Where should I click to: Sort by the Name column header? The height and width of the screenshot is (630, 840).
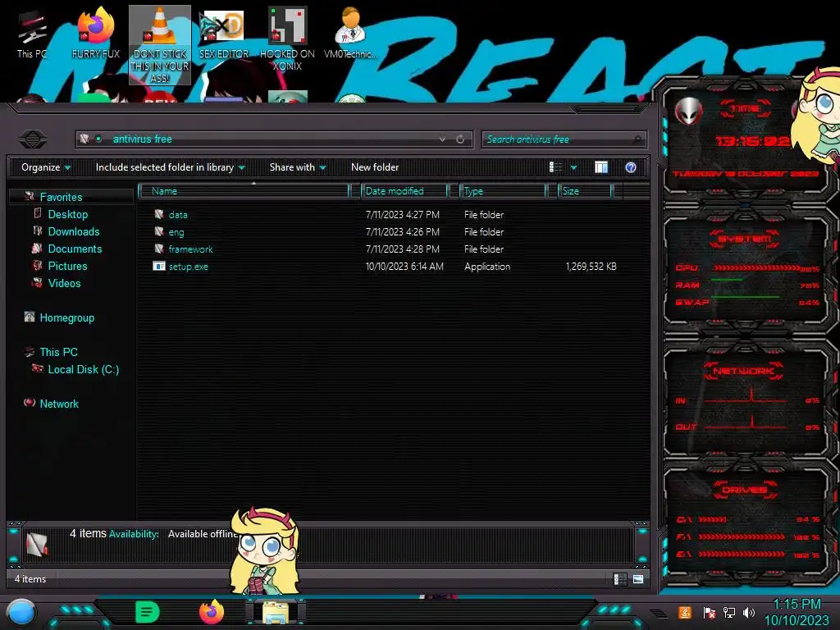(244, 190)
